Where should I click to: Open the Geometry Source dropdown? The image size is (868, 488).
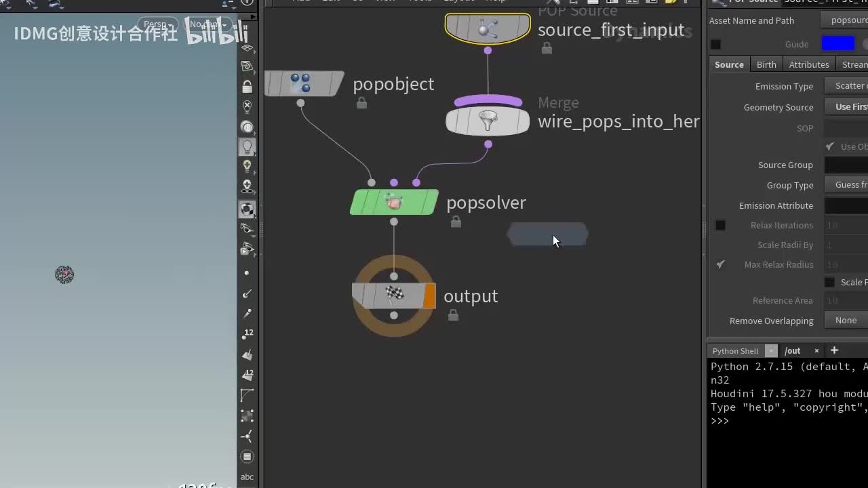846,107
